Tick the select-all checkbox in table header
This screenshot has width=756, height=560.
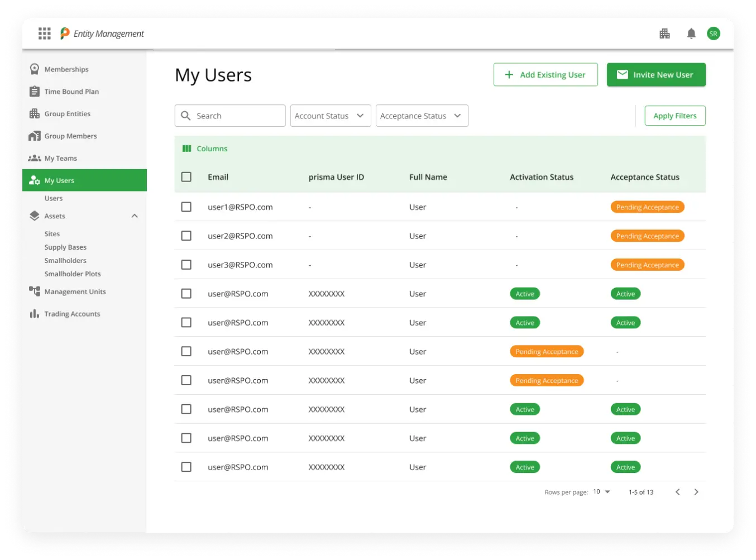point(186,177)
